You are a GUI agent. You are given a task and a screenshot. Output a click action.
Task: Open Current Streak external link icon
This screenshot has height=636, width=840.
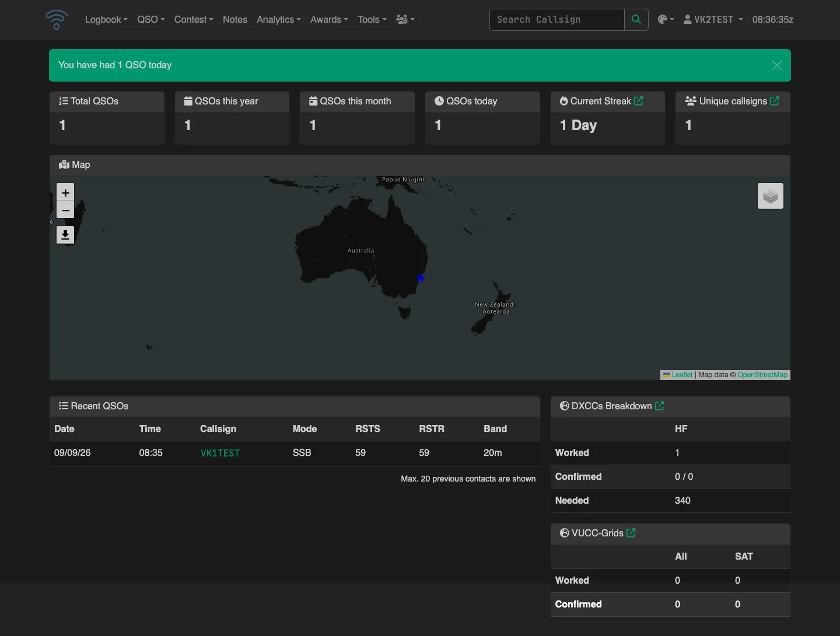click(x=639, y=101)
